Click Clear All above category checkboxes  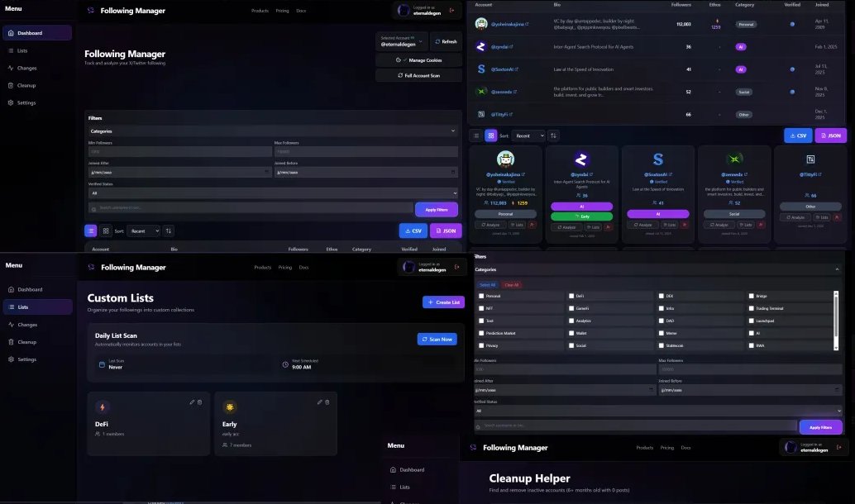[512, 285]
